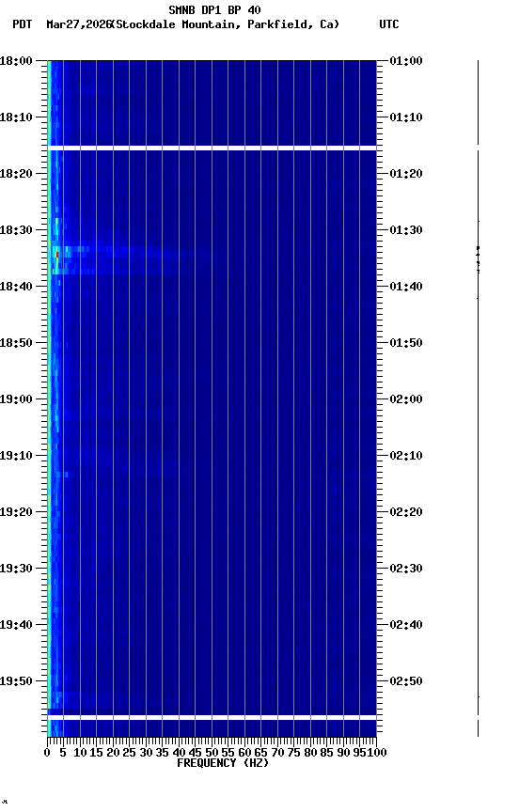Click the 01:50 UTC time label
The width and height of the screenshot is (519, 812).
tap(406, 343)
